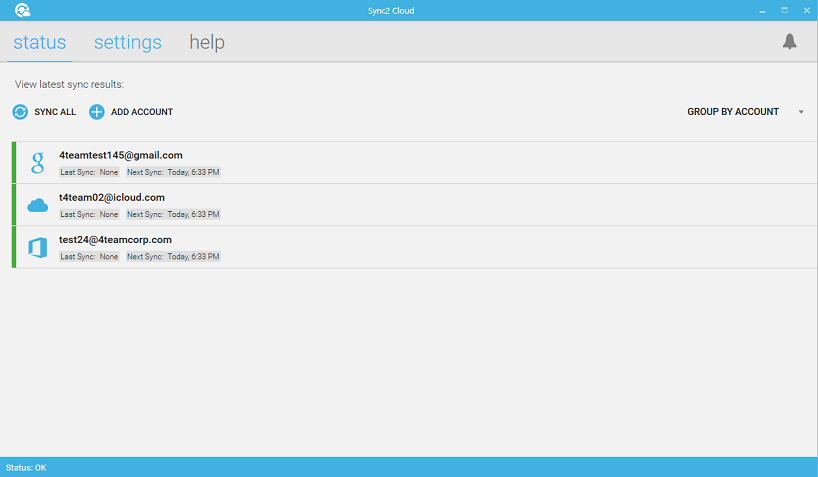This screenshot has width=818, height=477.
Task: Click the iCloud cloud icon for t4team02@icloud.com
Action: (x=38, y=205)
